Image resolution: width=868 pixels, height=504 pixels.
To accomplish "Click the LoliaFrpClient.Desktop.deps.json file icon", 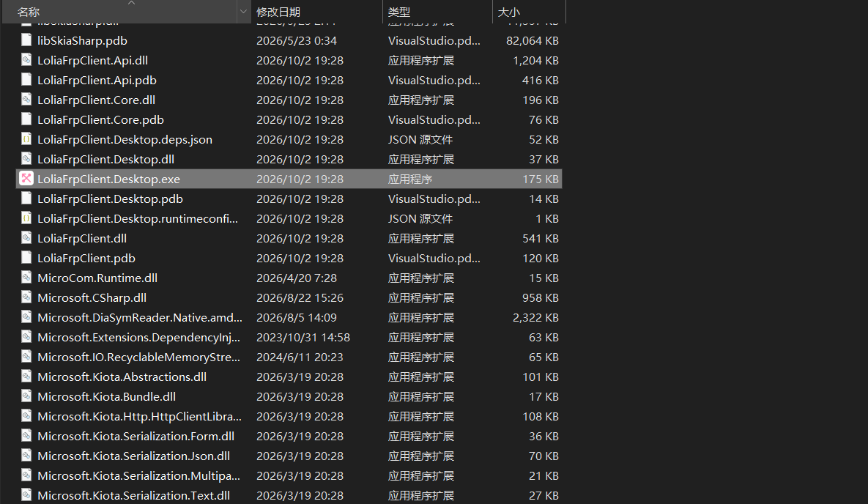I will click(x=26, y=139).
